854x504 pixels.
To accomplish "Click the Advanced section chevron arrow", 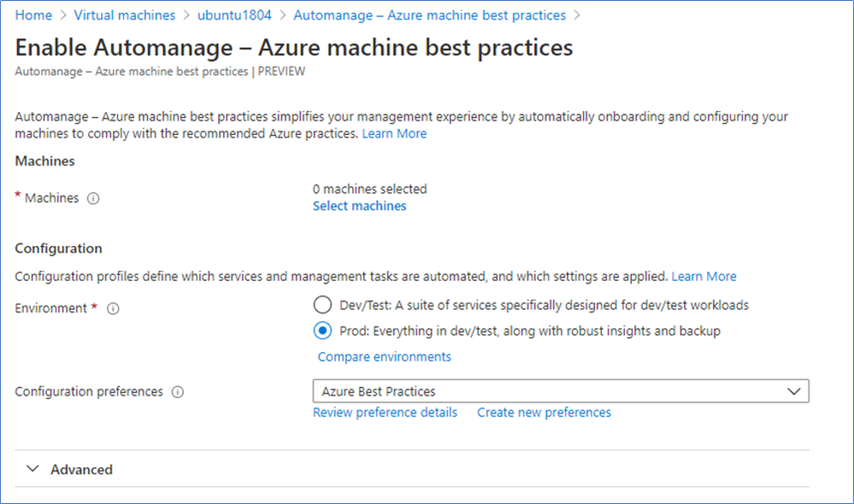I will tap(33, 469).
